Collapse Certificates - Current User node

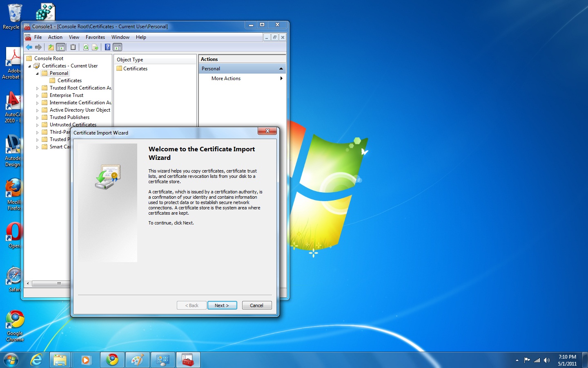29,66
